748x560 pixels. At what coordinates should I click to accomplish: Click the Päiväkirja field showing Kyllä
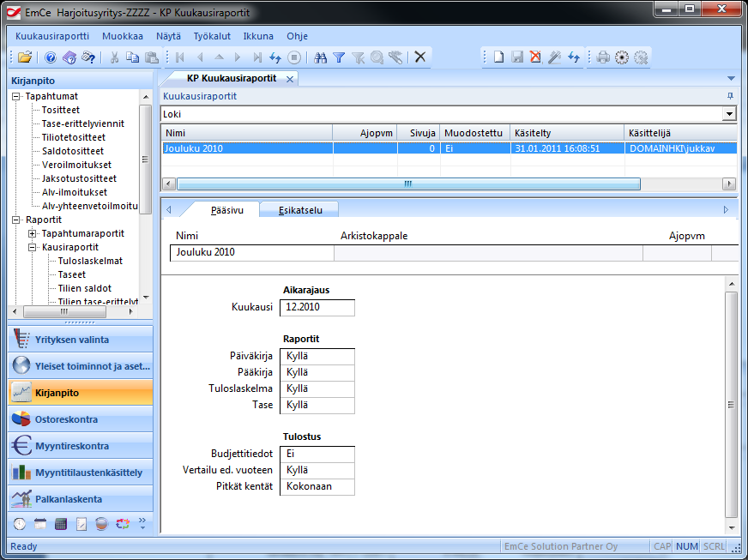click(x=317, y=356)
